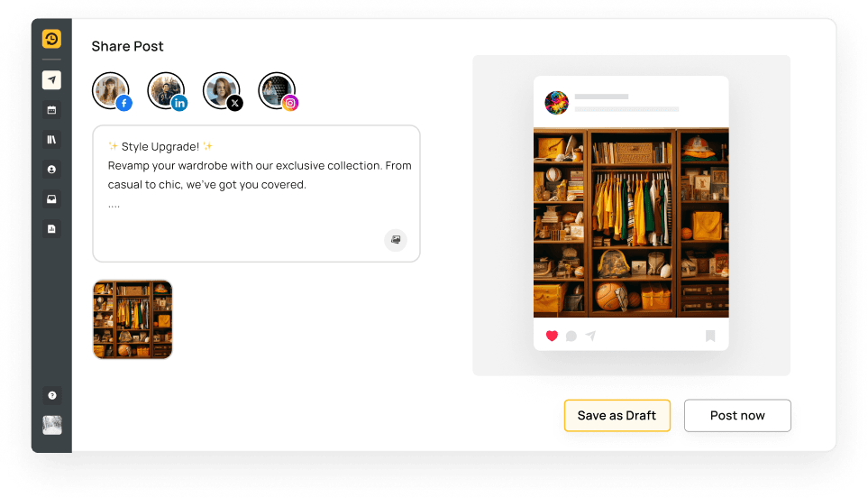
Task: Click the Save as Draft button
Action: 617,416
